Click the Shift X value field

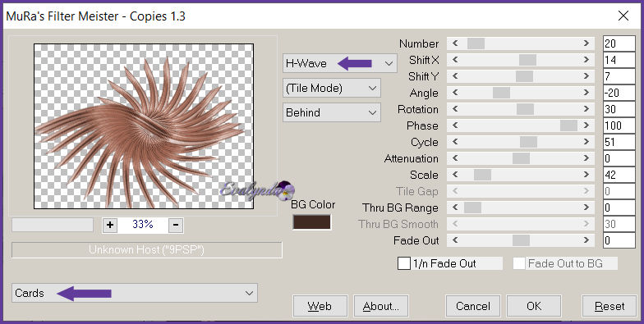[619, 60]
